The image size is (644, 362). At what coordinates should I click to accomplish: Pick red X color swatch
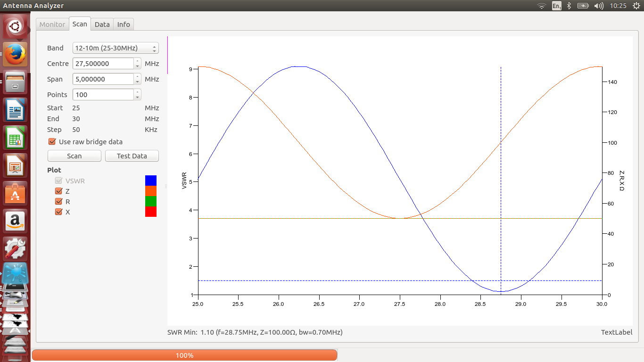[150, 212]
